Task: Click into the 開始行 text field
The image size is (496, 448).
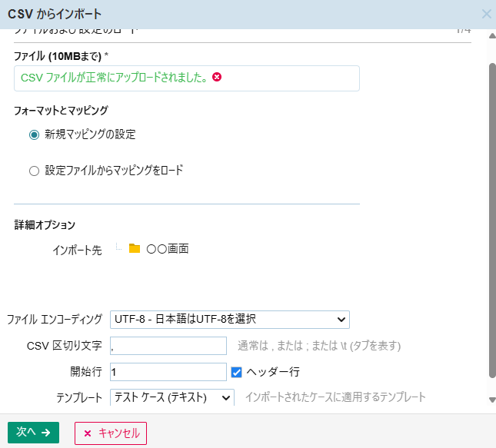Action: (168, 372)
